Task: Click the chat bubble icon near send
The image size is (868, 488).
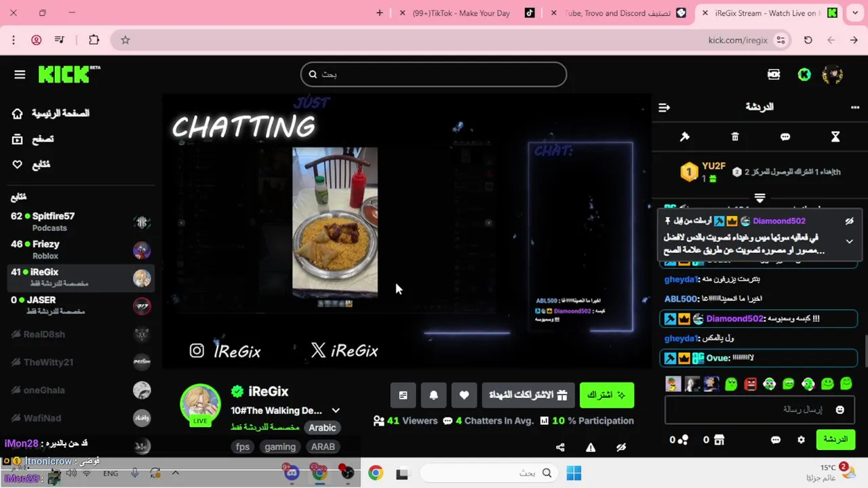Action: click(776, 440)
